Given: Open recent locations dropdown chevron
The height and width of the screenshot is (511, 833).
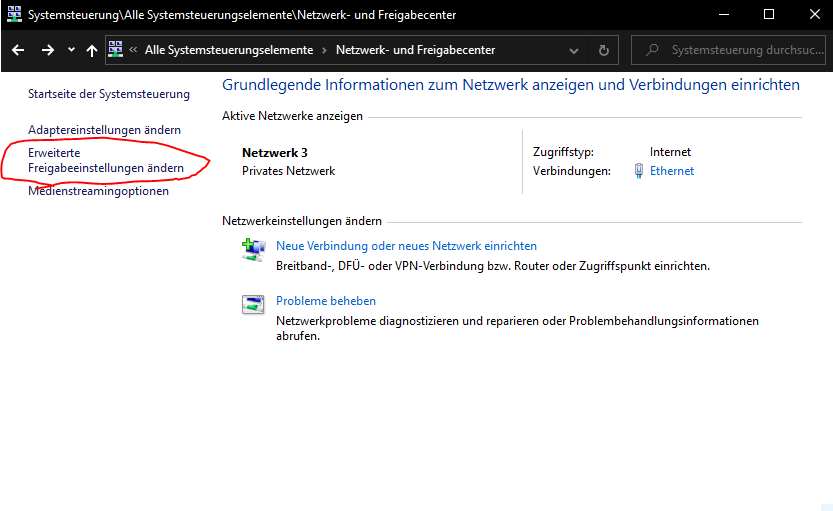Looking at the screenshot, I should click(71, 50).
